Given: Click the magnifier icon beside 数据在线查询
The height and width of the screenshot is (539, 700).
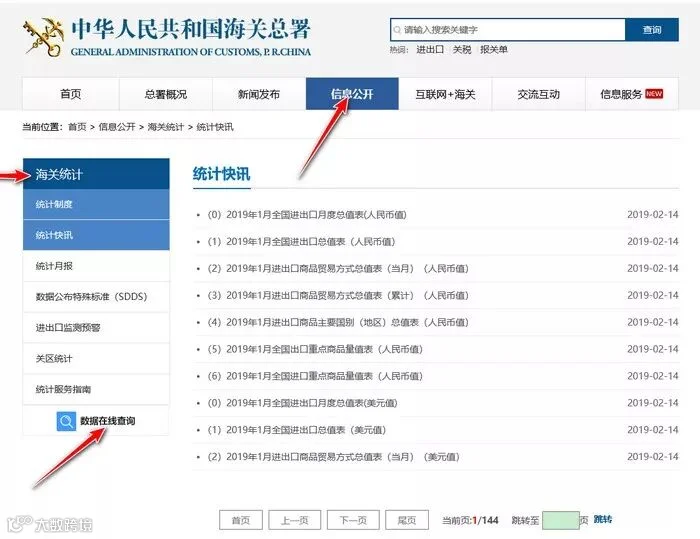Looking at the screenshot, I should coord(66,421).
